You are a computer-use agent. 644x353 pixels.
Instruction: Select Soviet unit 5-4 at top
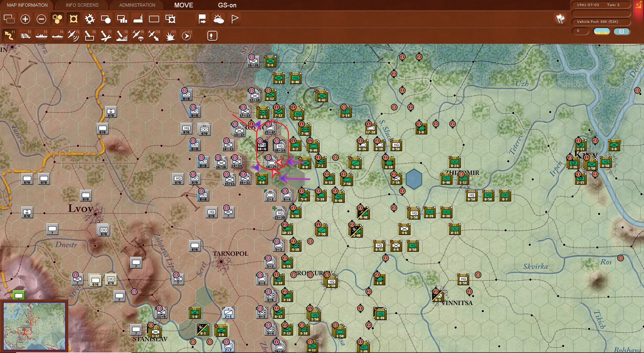270,61
